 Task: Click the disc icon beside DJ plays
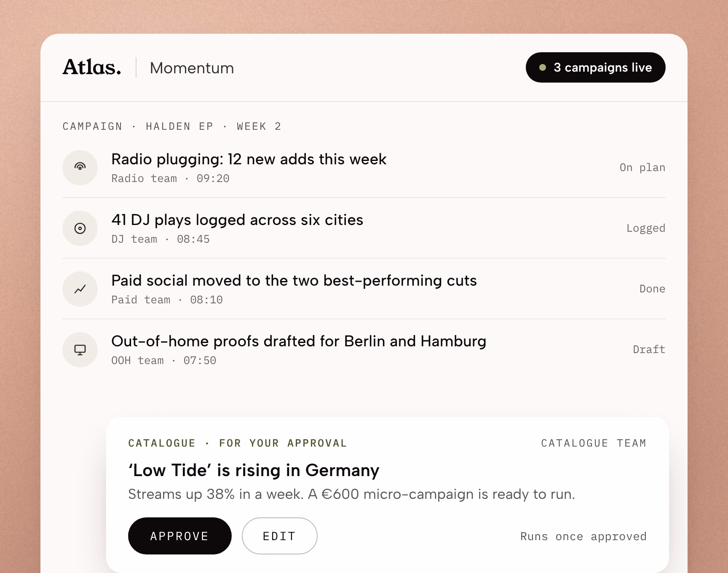80,228
